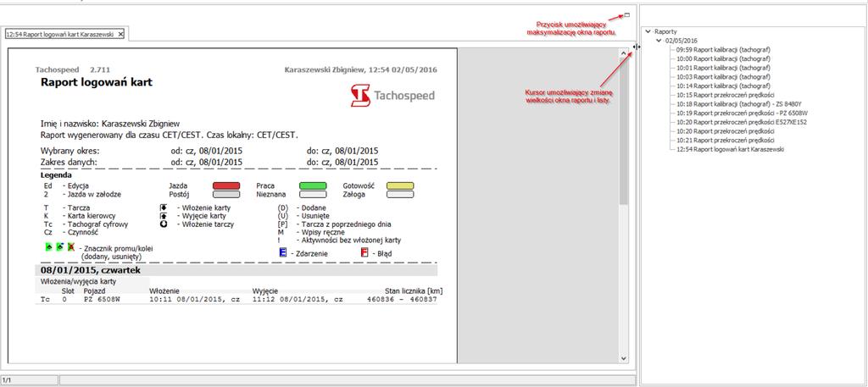Image resolution: width=868 pixels, height=387 pixels.
Task: Close the Raport logowań kart Karaszewski tab
Action: pos(120,34)
